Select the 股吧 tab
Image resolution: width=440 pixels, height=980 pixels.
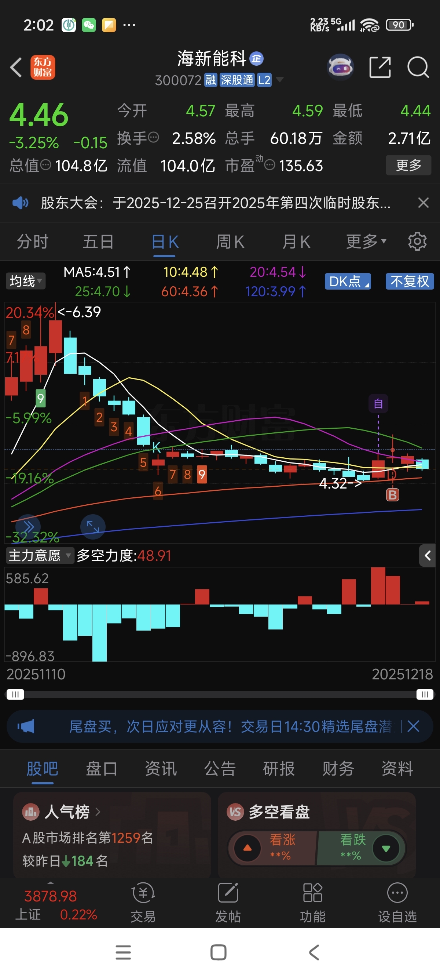pos(42,769)
